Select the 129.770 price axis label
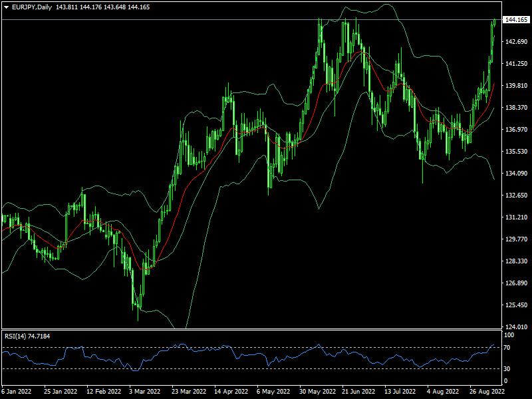This screenshot has height=399, width=532. click(x=517, y=239)
